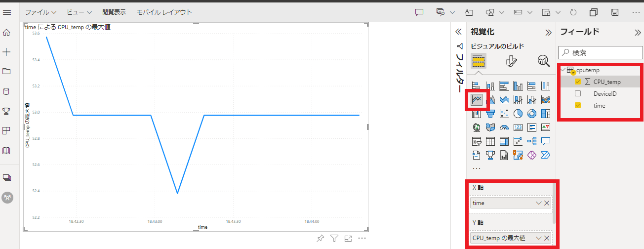Collapse the cputemp table tree
Viewport: 644px width, 249px height.
point(563,70)
